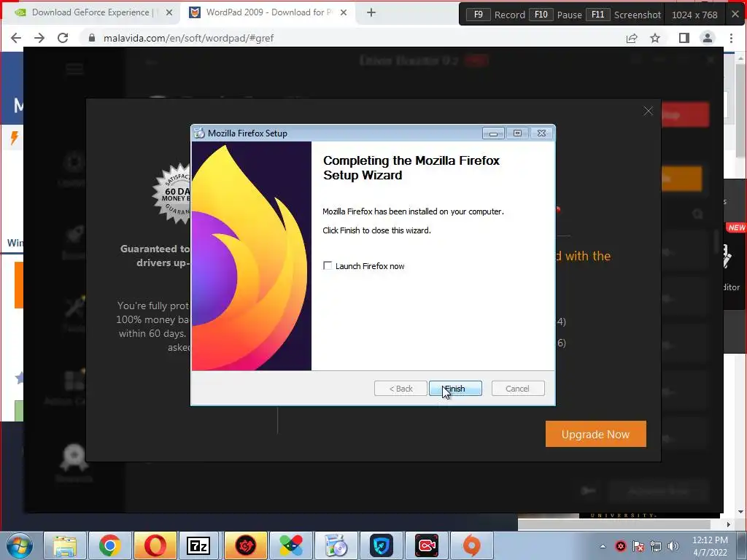Show hidden system tray icons
Viewport: 747px width, 560px height.
tap(603, 546)
